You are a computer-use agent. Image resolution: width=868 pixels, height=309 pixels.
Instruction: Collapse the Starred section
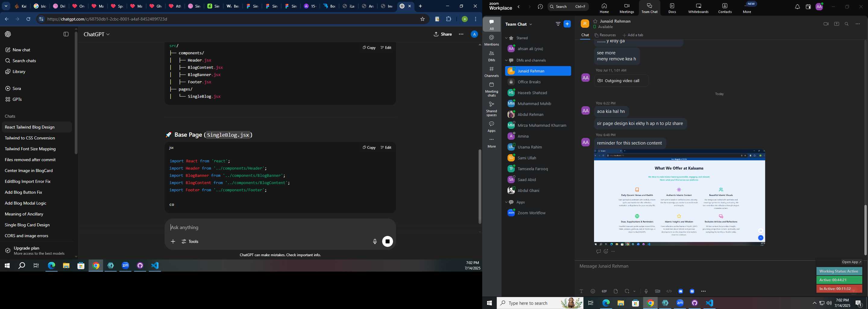click(506, 38)
